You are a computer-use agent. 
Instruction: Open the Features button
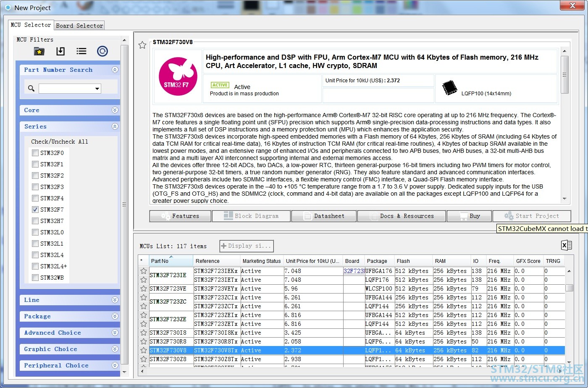(x=180, y=216)
